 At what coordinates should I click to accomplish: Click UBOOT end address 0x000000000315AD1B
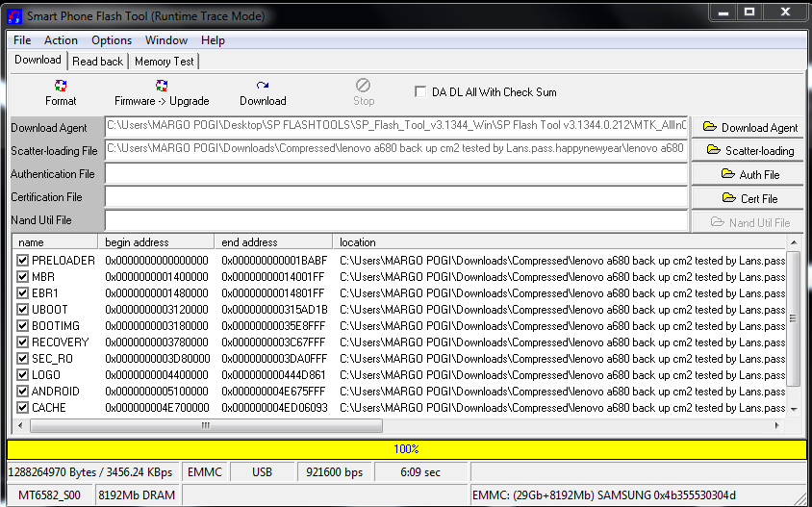pos(274,310)
